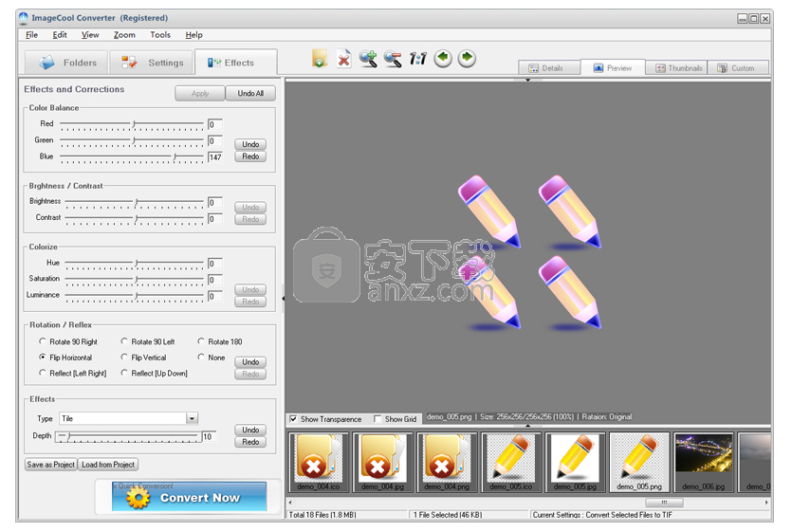Click the add file toolbar icon

[320, 59]
